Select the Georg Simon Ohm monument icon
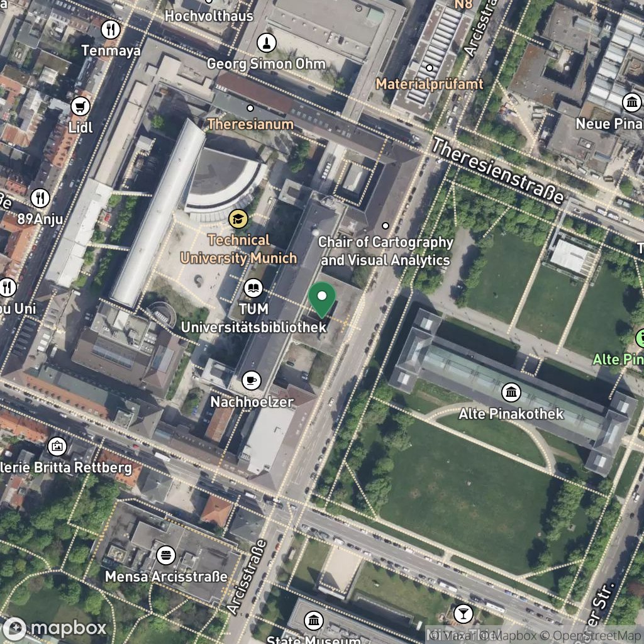Image resolution: width=644 pixels, height=644 pixels. [x=267, y=43]
